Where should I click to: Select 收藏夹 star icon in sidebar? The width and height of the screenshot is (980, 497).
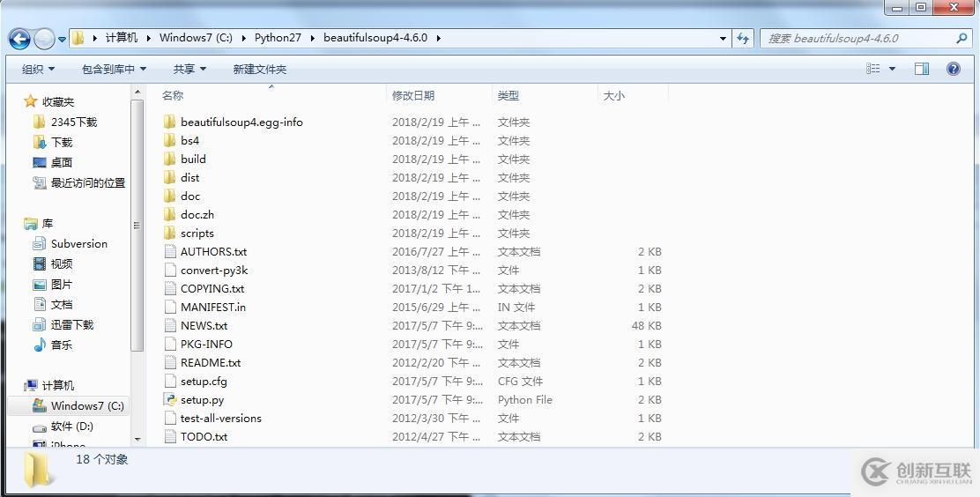(31, 101)
